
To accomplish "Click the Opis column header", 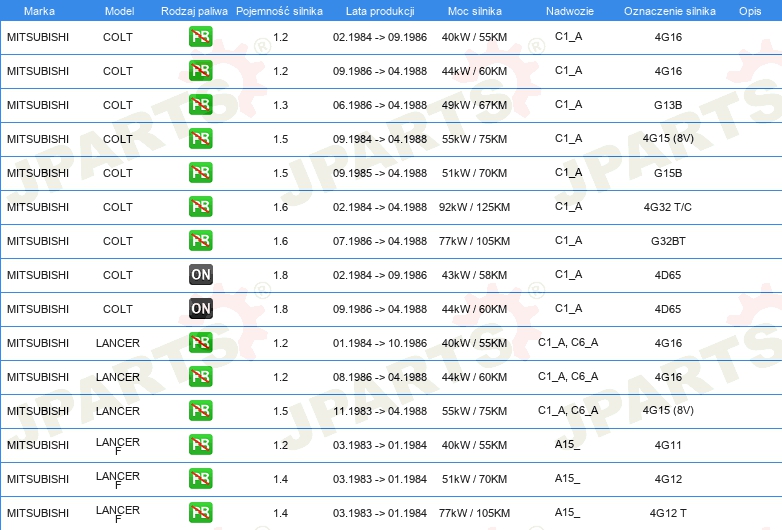I will click(750, 11).
